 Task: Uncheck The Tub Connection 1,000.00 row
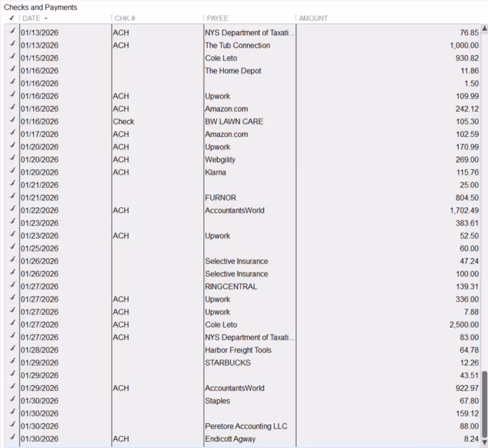(x=12, y=44)
